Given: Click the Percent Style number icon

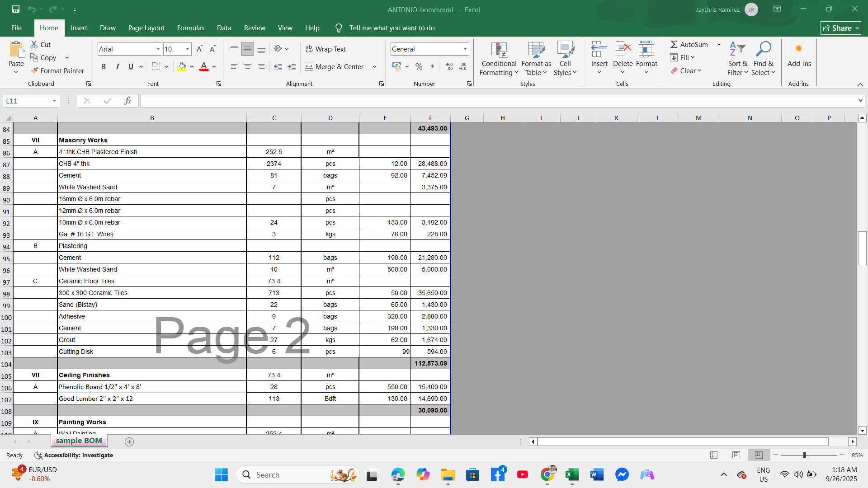Looking at the screenshot, I should tap(419, 66).
